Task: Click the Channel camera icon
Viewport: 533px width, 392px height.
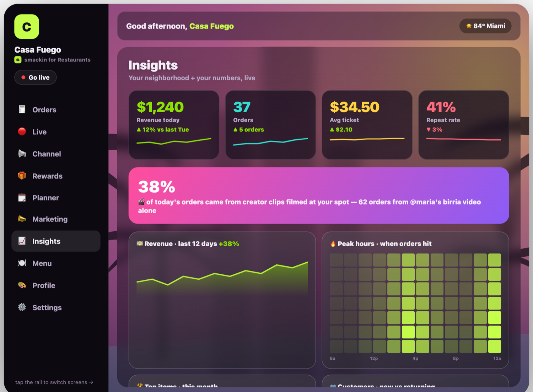Action: coord(22,154)
